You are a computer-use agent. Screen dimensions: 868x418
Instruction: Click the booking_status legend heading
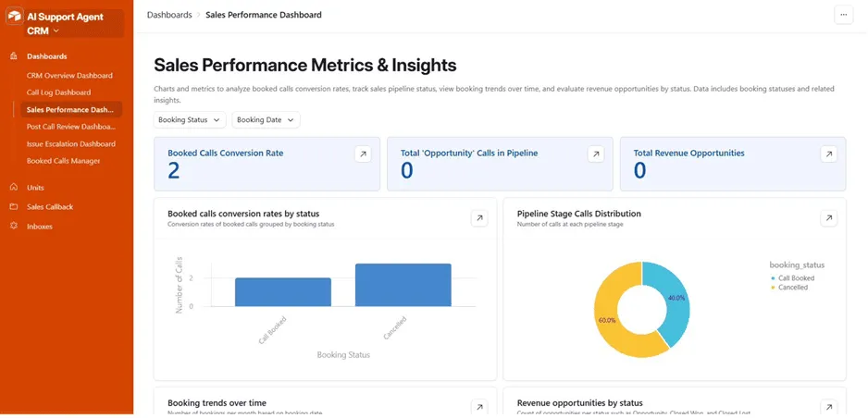coord(797,264)
